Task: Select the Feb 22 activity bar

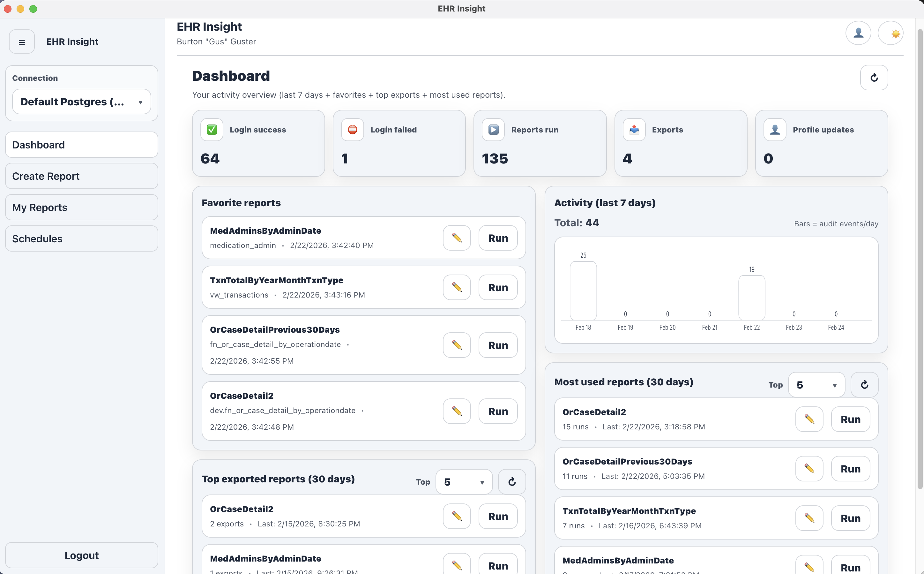Action: click(751, 298)
